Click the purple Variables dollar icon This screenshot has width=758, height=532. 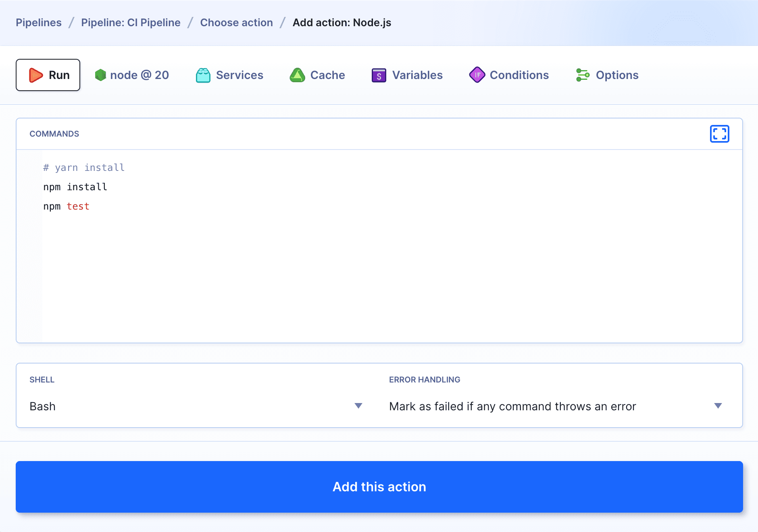pos(379,75)
